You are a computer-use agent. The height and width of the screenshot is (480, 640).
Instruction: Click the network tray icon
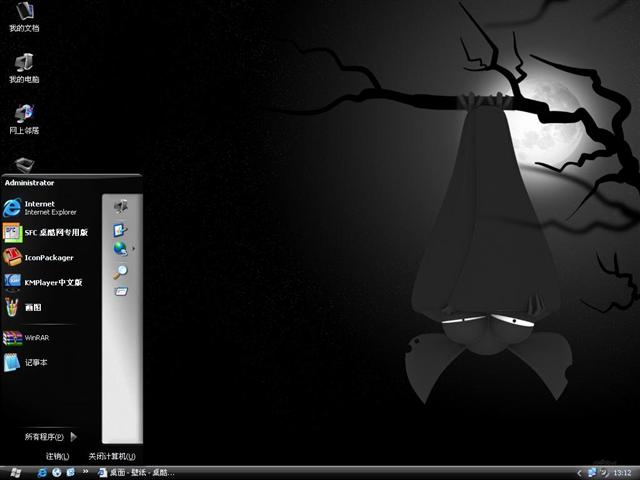coord(591,473)
